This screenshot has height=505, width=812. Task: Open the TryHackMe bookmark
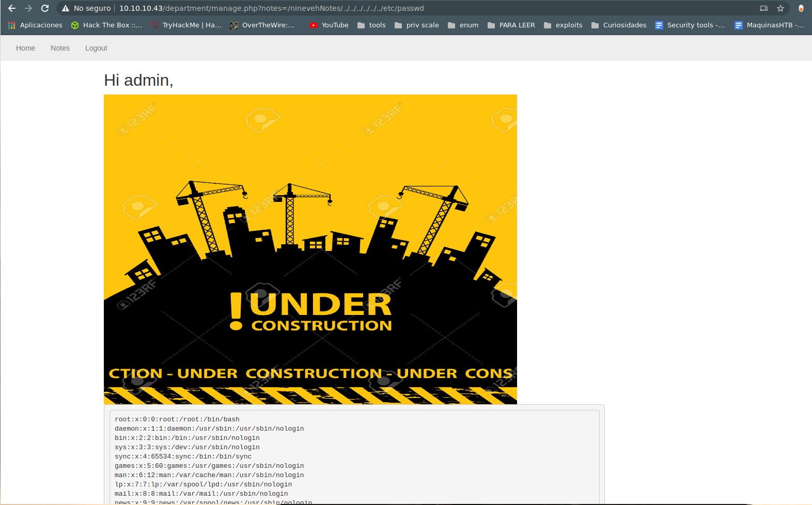click(x=186, y=25)
